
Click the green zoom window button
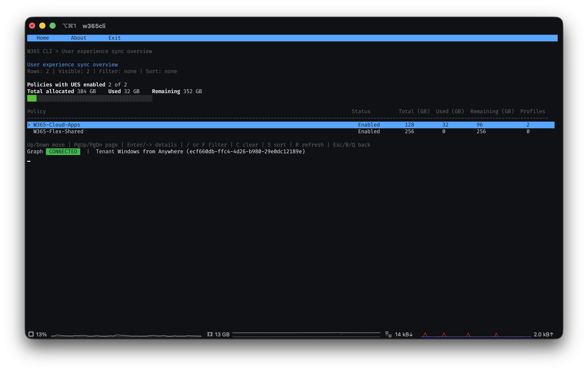click(x=53, y=26)
